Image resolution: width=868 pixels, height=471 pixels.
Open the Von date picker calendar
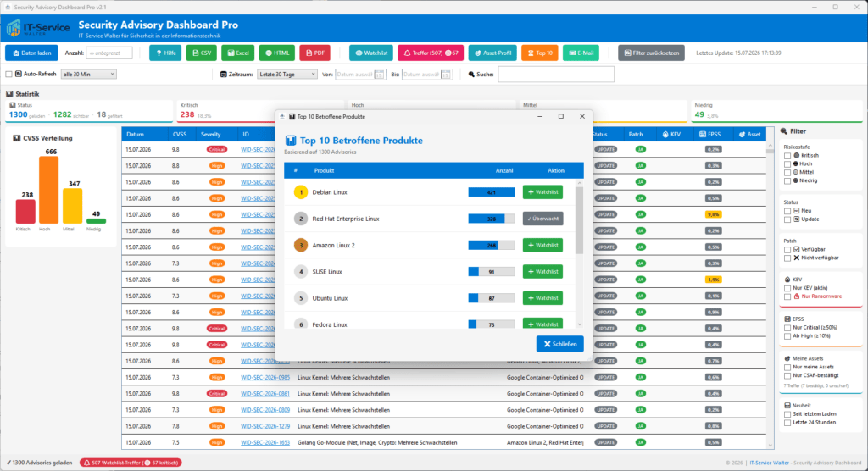coord(379,75)
